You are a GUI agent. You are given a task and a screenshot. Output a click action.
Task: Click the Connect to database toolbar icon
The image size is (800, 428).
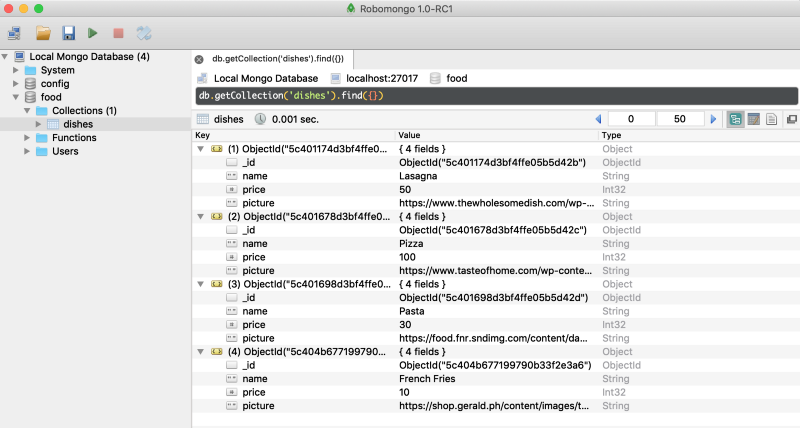[16, 33]
